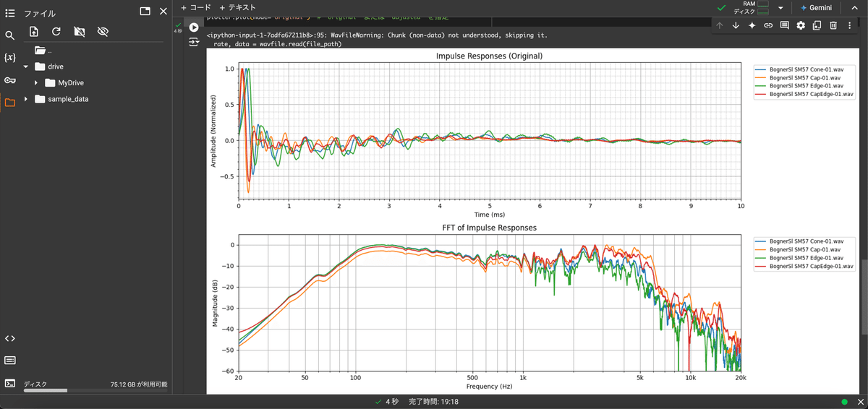The width and height of the screenshot is (868, 409).
Task: Mirror the cell in a tab
Action: pyautogui.click(x=817, y=25)
